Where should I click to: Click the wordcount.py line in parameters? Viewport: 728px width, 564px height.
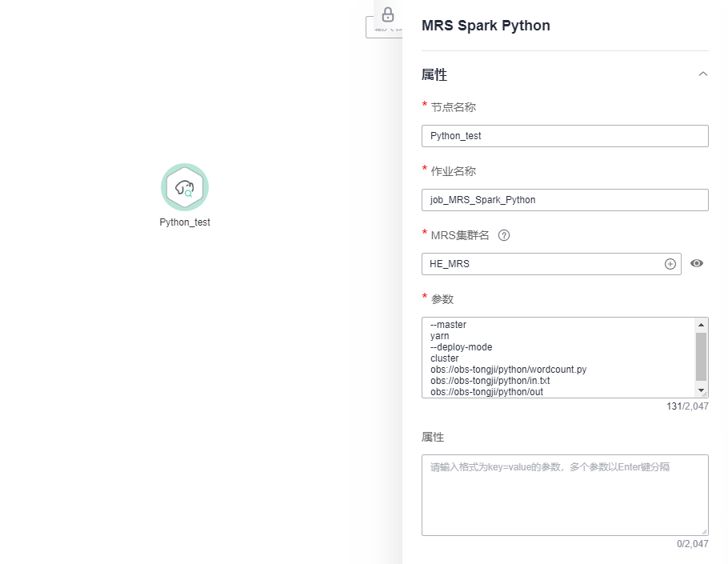pos(509,370)
